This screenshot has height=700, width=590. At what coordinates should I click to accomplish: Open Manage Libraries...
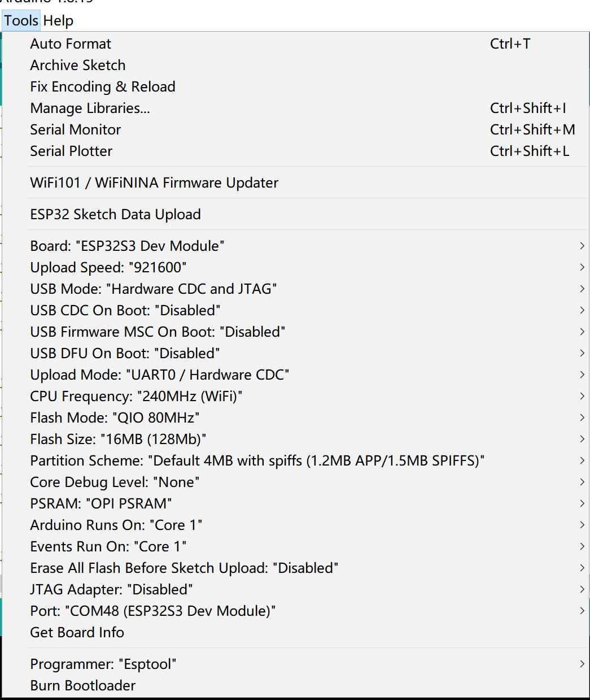pyautogui.click(x=295, y=108)
